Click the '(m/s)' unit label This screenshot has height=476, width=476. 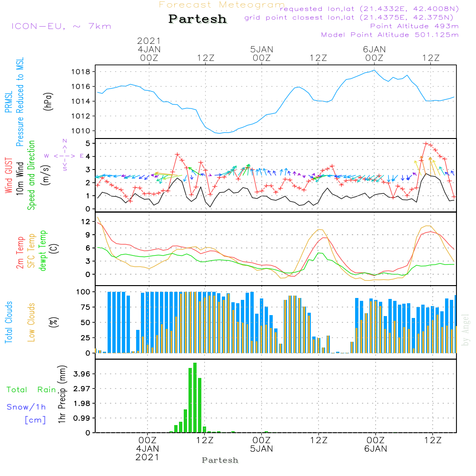pyautogui.click(x=46, y=175)
